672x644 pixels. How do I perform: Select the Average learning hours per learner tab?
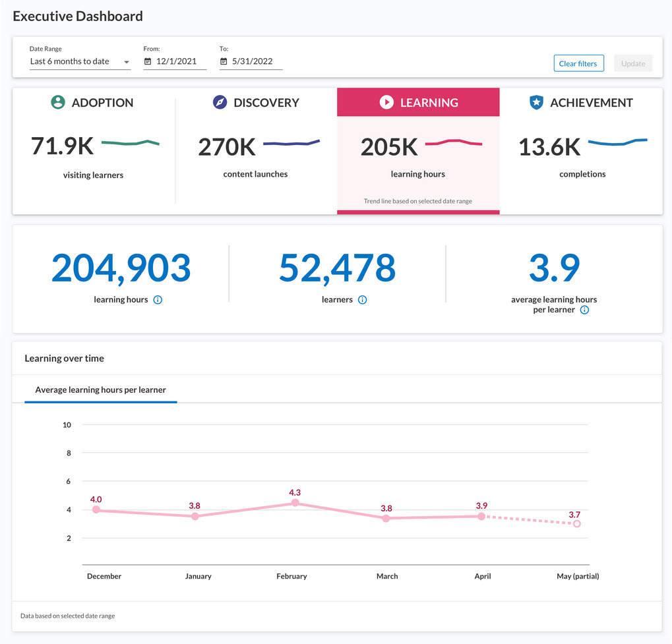pyautogui.click(x=100, y=390)
